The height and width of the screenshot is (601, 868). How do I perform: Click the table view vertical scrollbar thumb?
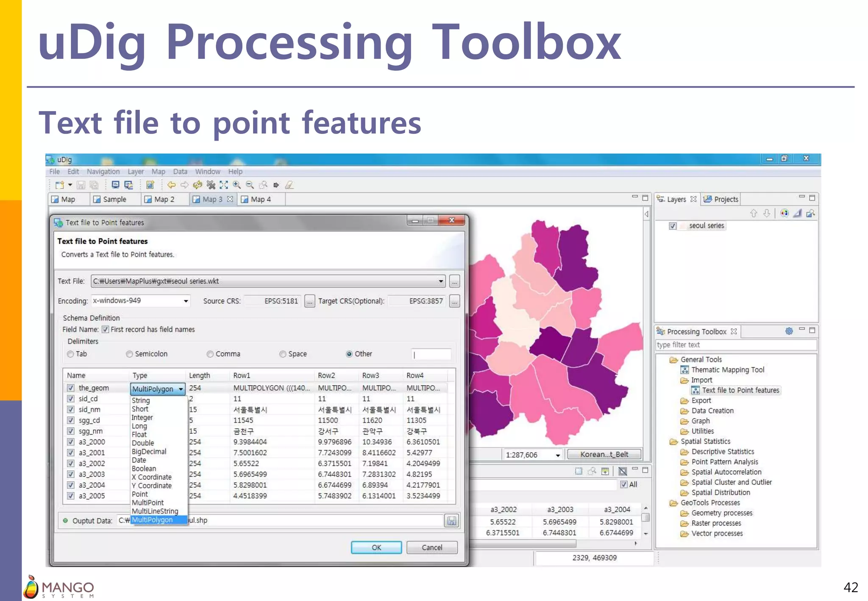coord(645,517)
